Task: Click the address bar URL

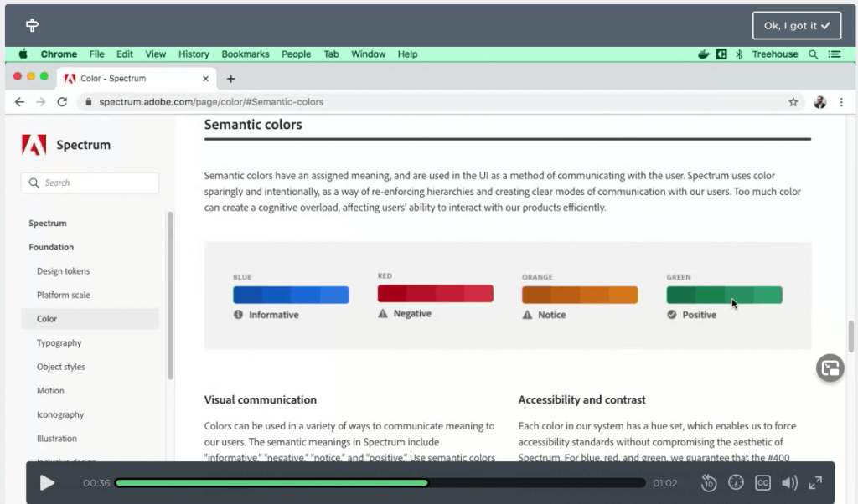Action: pyautogui.click(x=211, y=102)
